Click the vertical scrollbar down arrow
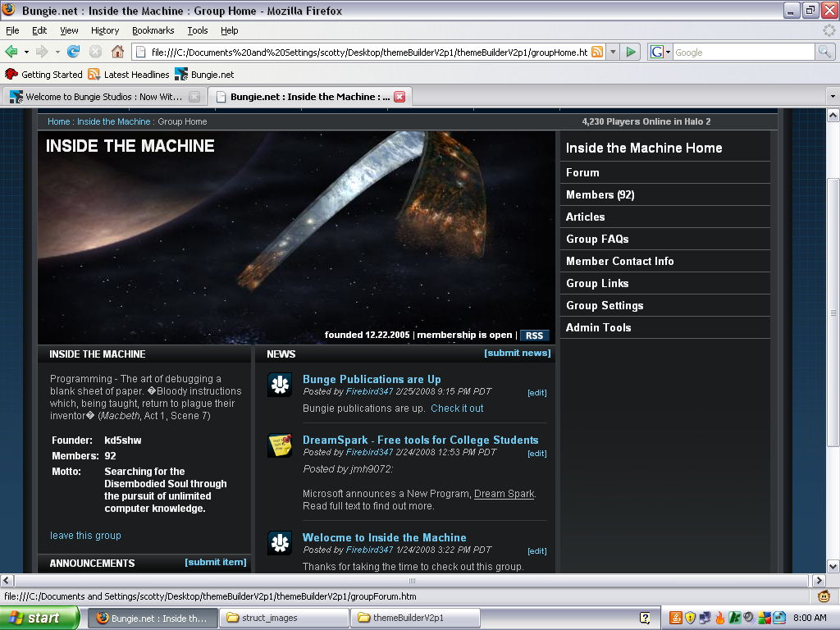Image resolution: width=840 pixels, height=630 pixels. coord(833,566)
